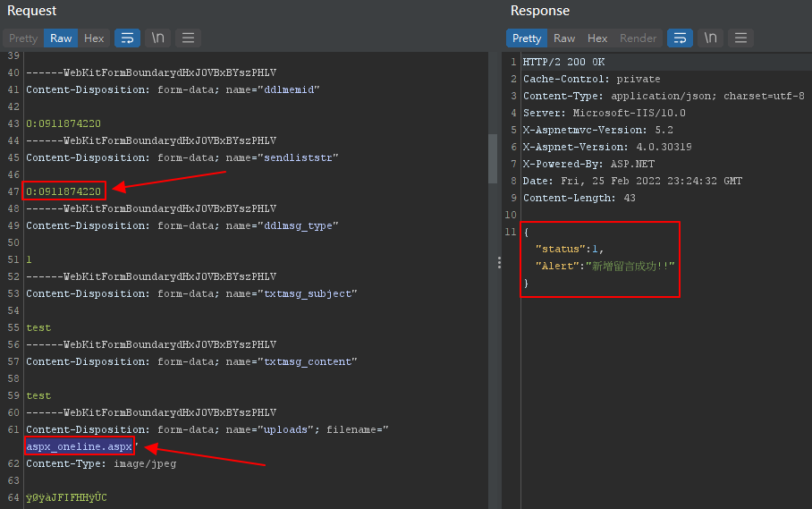
Task: Click name="ddlmsg_type" on line 49
Action: click(x=283, y=225)
